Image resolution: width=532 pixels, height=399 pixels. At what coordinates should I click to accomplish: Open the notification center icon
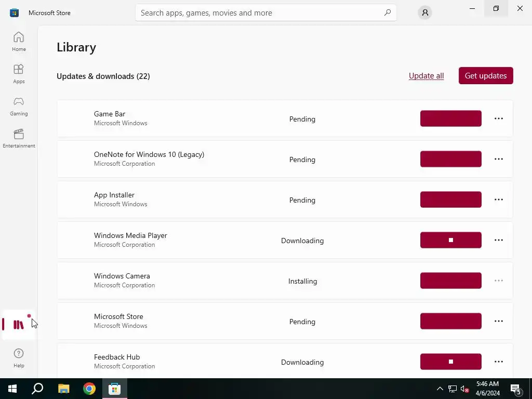click(x=515, y=389)
